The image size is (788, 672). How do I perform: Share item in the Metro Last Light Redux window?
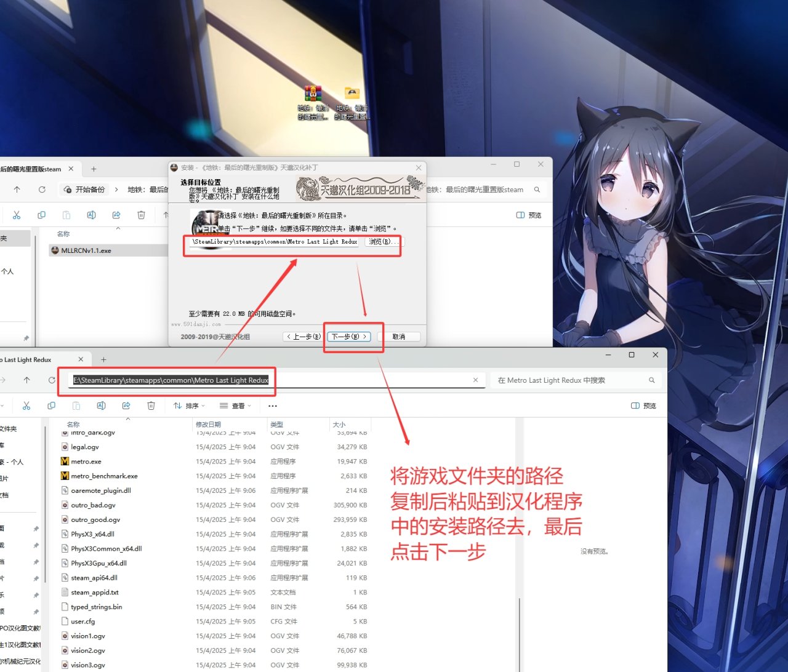click(x=126, y=406)
